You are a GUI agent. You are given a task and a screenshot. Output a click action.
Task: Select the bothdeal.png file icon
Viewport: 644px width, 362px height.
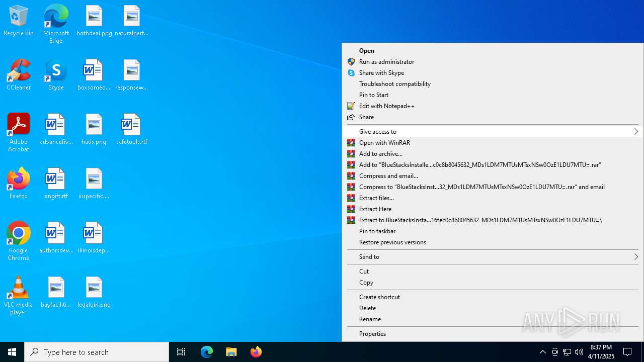tap(94, 21)
